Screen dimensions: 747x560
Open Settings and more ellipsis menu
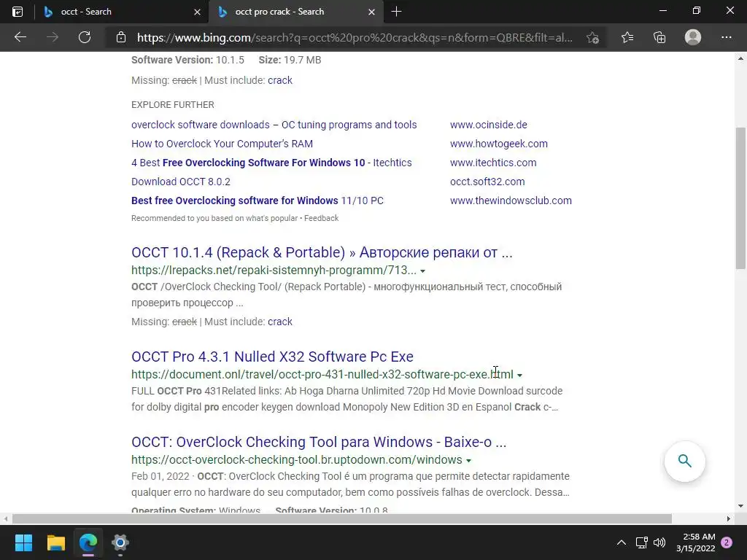coord(726,37)
